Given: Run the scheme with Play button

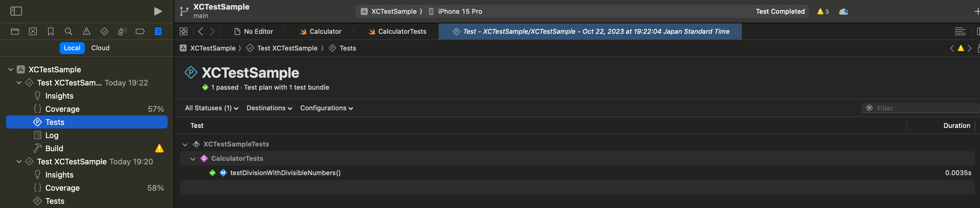Looking at the screenshot, I should click(158, 11).
